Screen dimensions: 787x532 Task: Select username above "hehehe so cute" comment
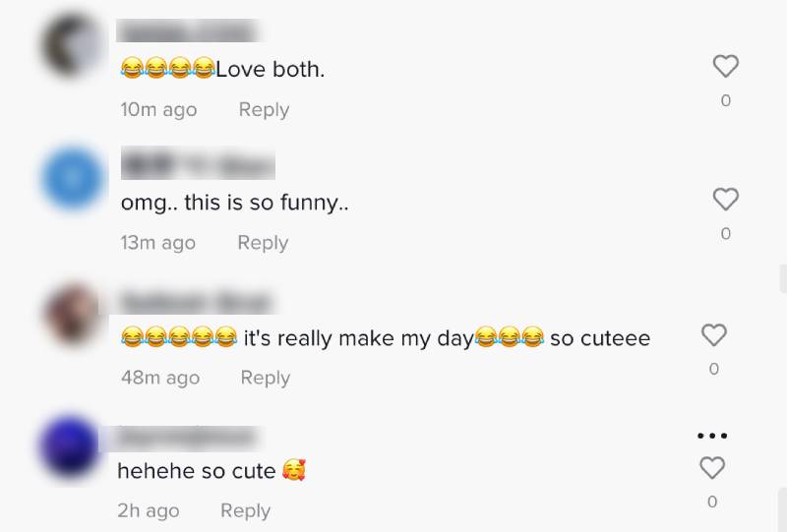pos(186,436)
